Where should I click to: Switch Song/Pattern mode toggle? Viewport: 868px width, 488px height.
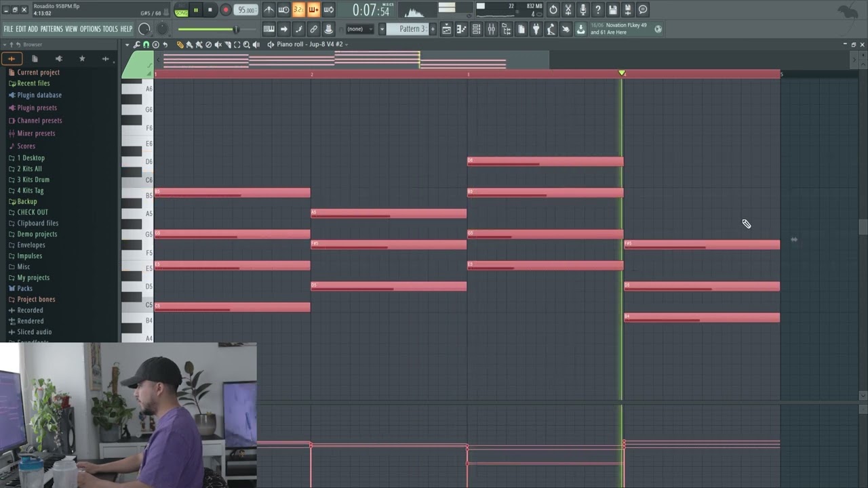(181, 9)
